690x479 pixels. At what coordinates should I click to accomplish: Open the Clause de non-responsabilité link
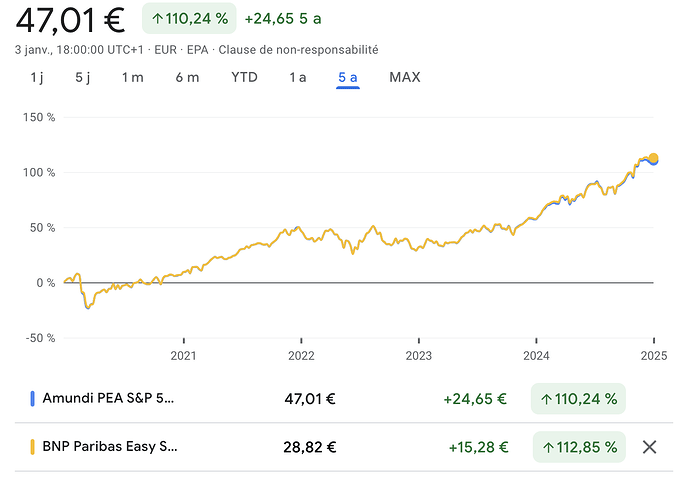[x=298, y=50]
